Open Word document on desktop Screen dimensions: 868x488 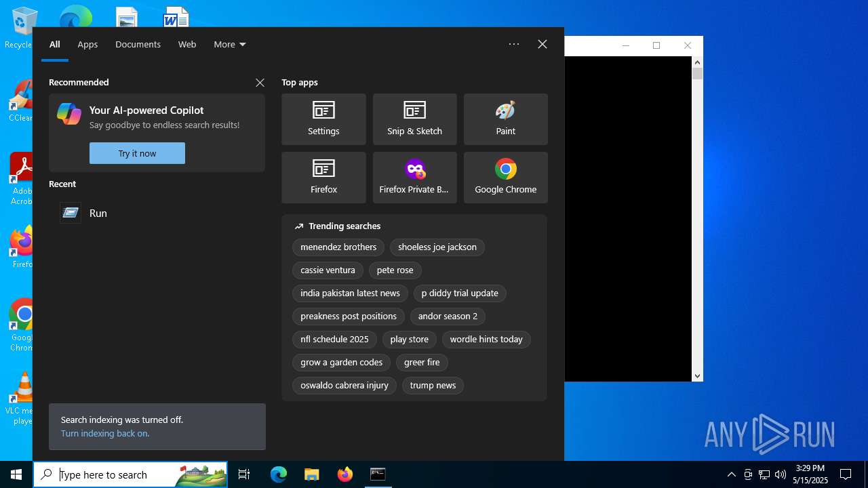(176, 18)
